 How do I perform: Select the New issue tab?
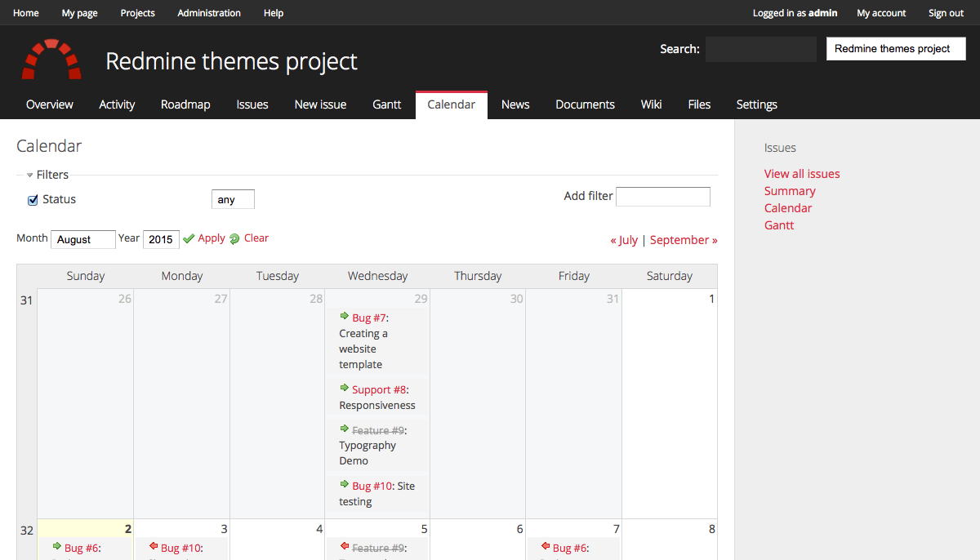(x=320, y=104)
